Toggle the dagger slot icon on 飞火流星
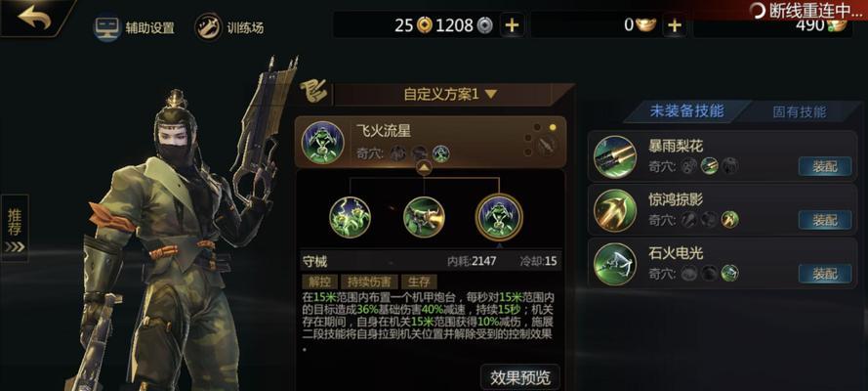868x391 pixels. [x=548, y=145]
